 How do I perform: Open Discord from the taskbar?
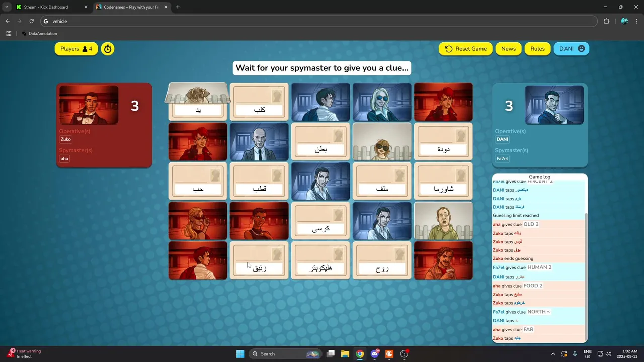pos(375,354)
